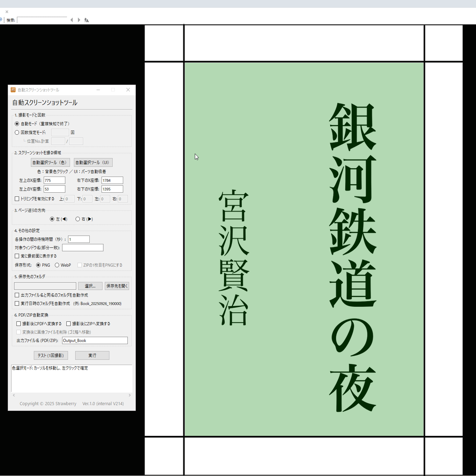Click the 左上のX座標 field
This screenshot has width=476, height=476.
(x=54, y=180)
